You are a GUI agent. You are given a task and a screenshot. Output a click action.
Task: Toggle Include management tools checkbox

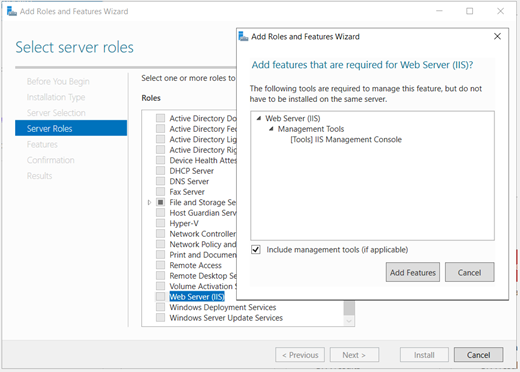[256, 250]
